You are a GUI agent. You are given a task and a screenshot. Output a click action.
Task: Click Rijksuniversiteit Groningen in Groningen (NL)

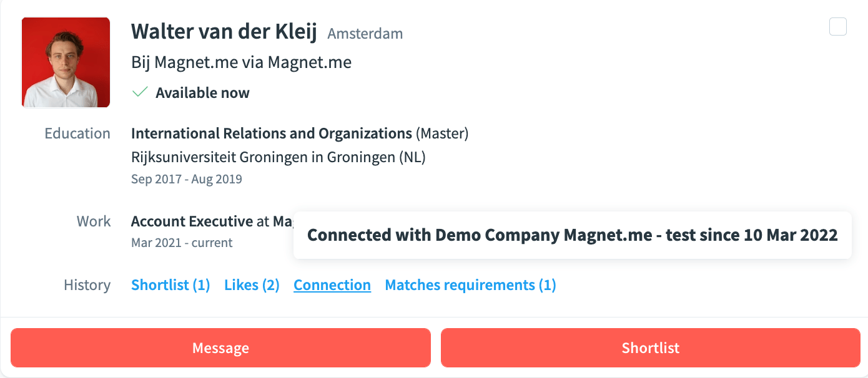[x=279, y=157]
